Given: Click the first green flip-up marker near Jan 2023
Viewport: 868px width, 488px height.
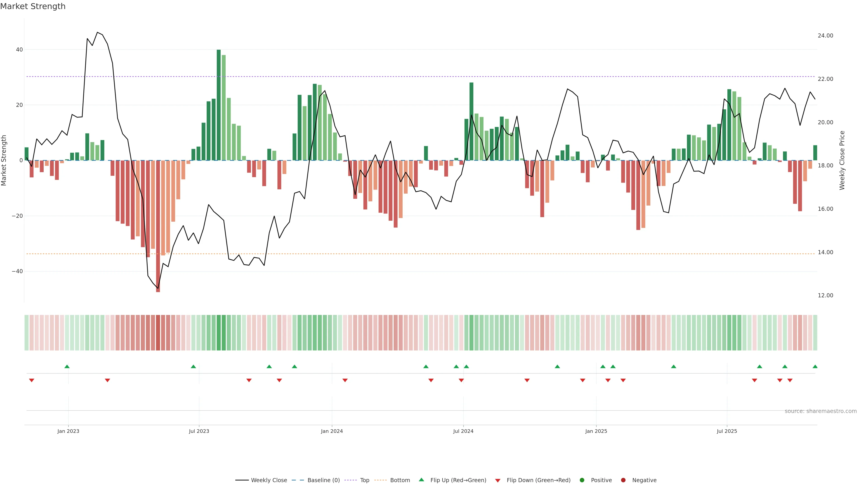Looking at the screenshot, I should (x=67, y=366).
